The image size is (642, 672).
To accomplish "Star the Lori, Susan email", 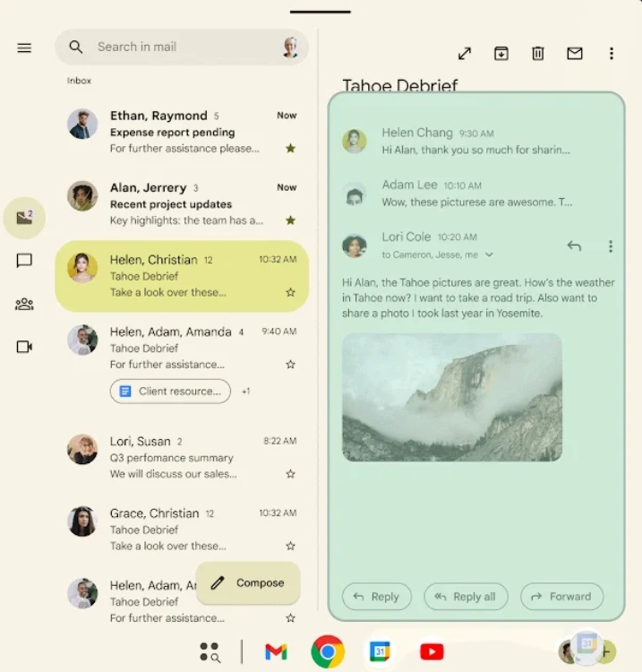I will pyautogui.click(x=290, y=473).
